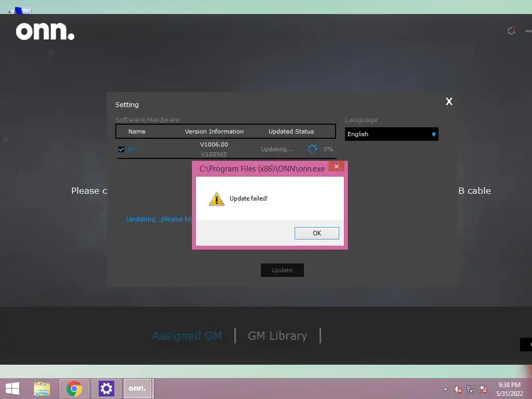
Task: Open the English language dropdown
Action: [391, 134]
